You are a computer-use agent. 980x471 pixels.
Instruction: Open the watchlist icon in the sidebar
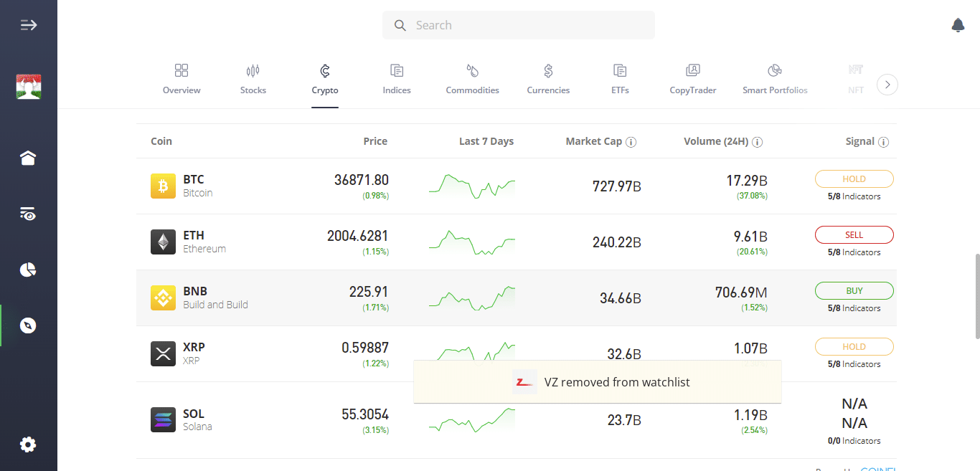click(27, 214)
